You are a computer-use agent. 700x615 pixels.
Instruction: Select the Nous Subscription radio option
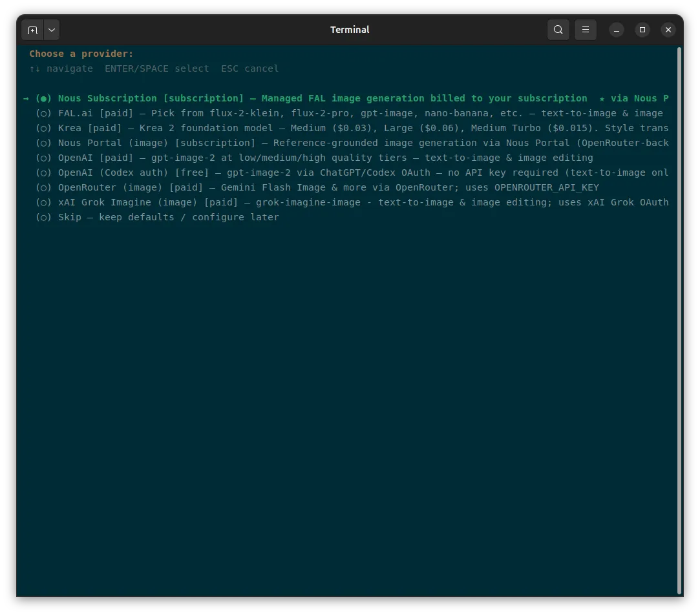click(43, 99)
